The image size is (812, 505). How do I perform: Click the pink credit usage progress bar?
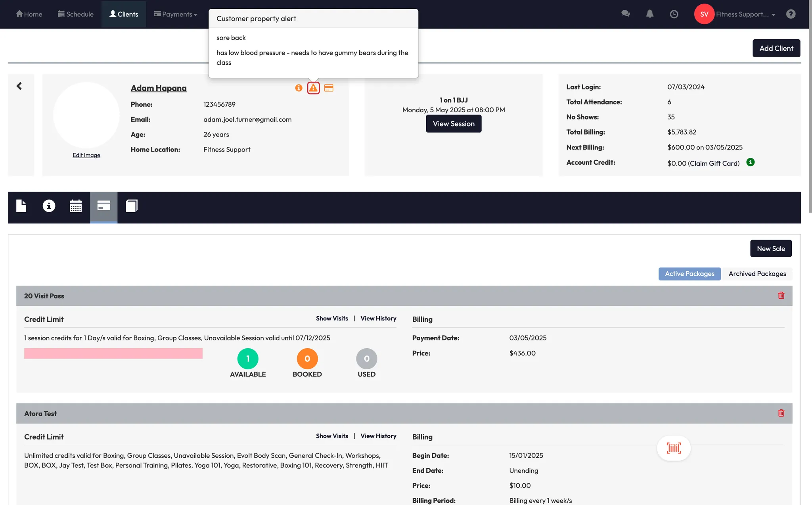[113, 353]
